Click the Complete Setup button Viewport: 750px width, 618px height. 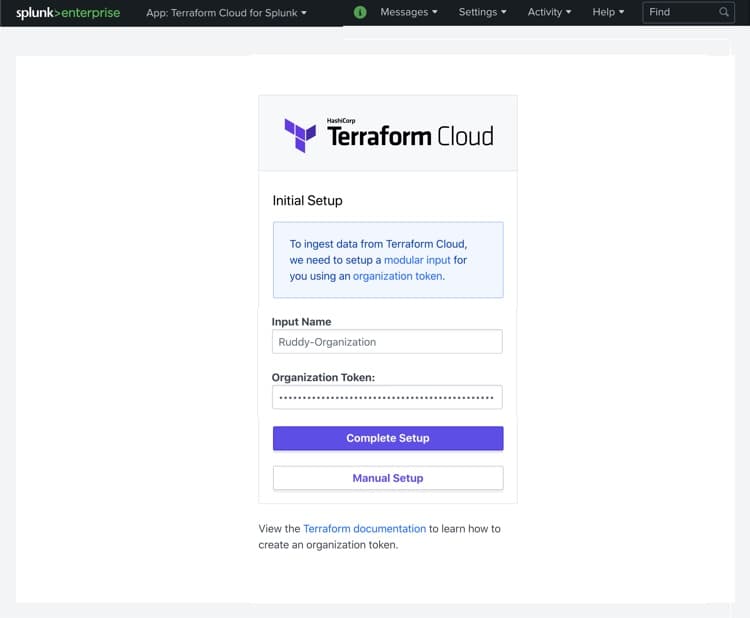point(388,438)
